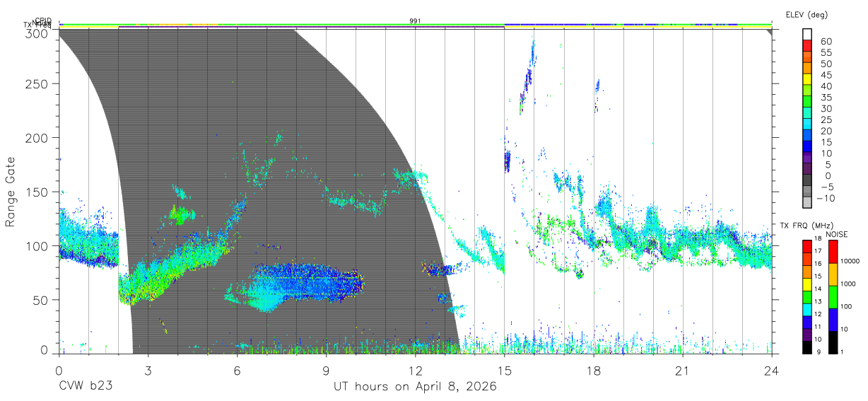Click the '21' tick label on the UT hours axis
The height and width of the screenshot is (401, 868).
[683, 371]
